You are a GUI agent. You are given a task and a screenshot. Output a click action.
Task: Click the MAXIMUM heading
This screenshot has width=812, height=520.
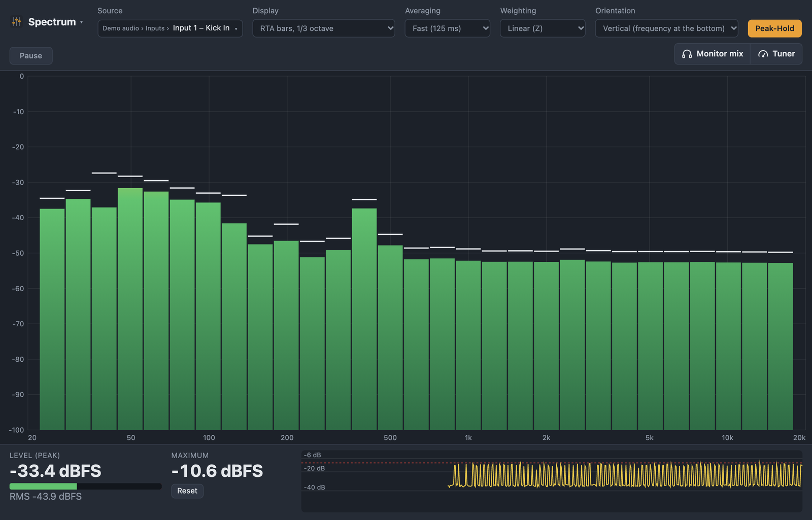click(190, 456)
